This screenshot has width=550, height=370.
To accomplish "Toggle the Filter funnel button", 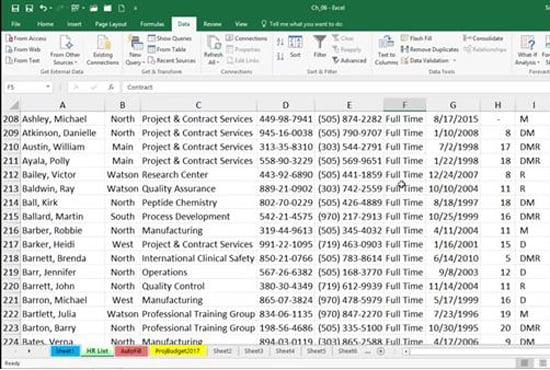I will pyautogui.click(x=320, y=46).
